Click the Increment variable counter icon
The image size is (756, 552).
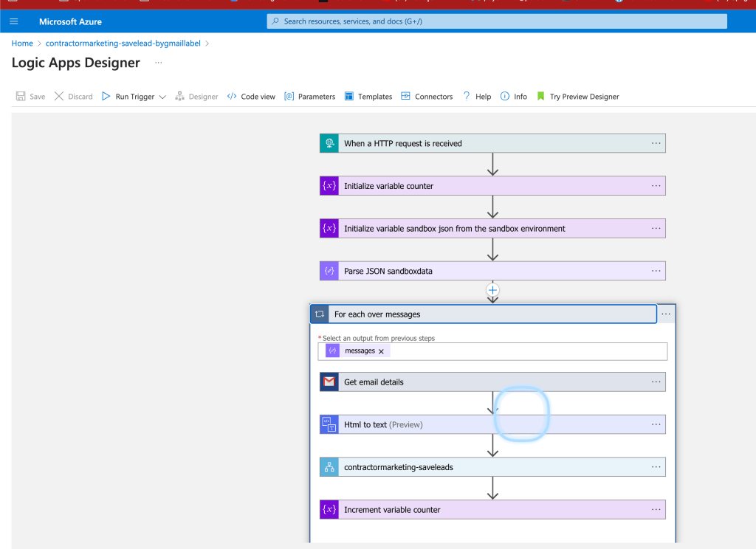click(329, 510)
